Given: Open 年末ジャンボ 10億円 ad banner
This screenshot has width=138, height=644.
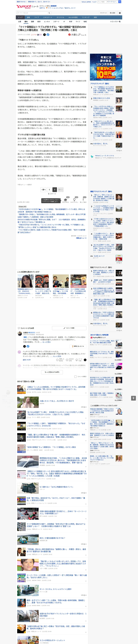Looking at the screenshot, I should pyautogui.click(x=106, y=67).
